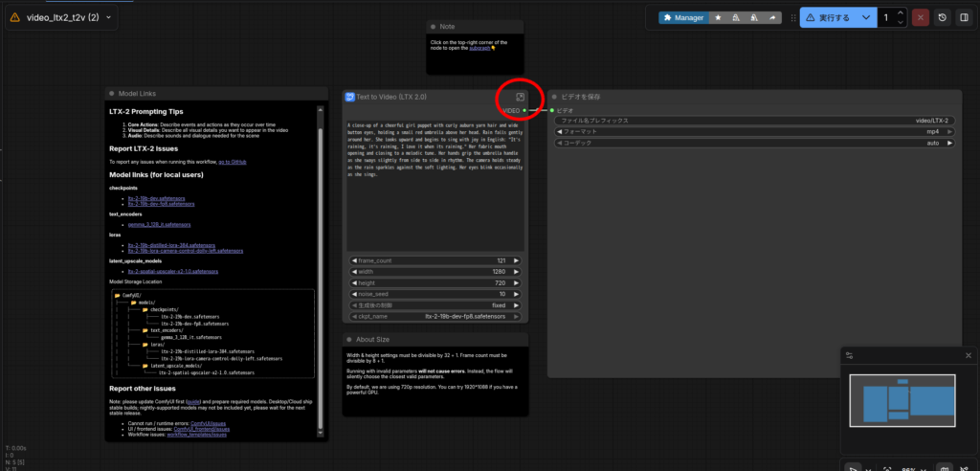Click the star icon beside Manager
Screen dimensions: 980x471
(x=719, y=17)
